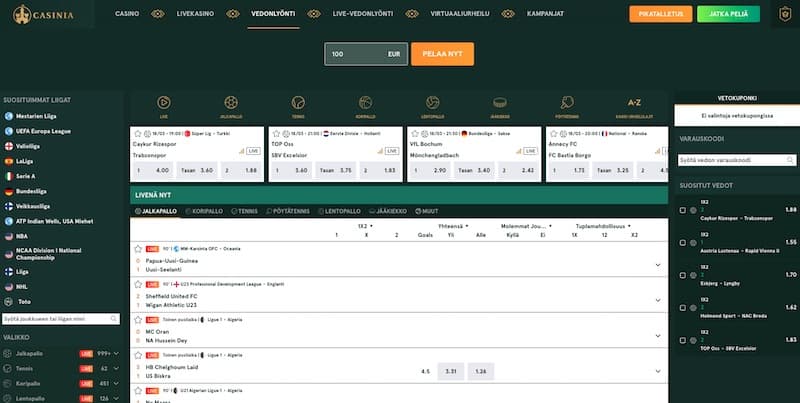
Task: Pick Tasan 3.60 odds on Rizespor card
Action: pos(197,170)
